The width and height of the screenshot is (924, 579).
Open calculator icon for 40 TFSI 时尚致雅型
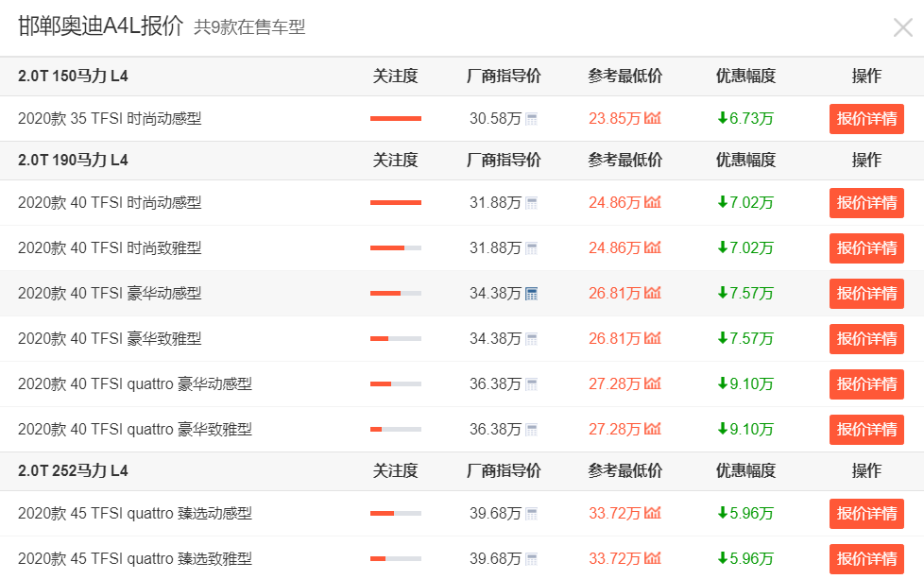[532, 248]
